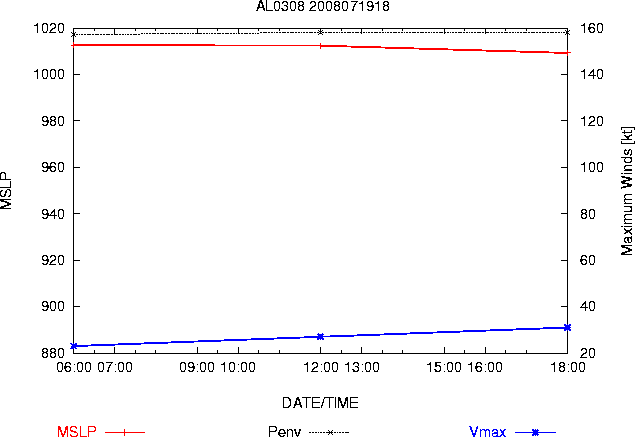The height and width of the screenshot is (437, 635).
Task: Click the 1000 label on the MSLP axis
Action: 49,75
